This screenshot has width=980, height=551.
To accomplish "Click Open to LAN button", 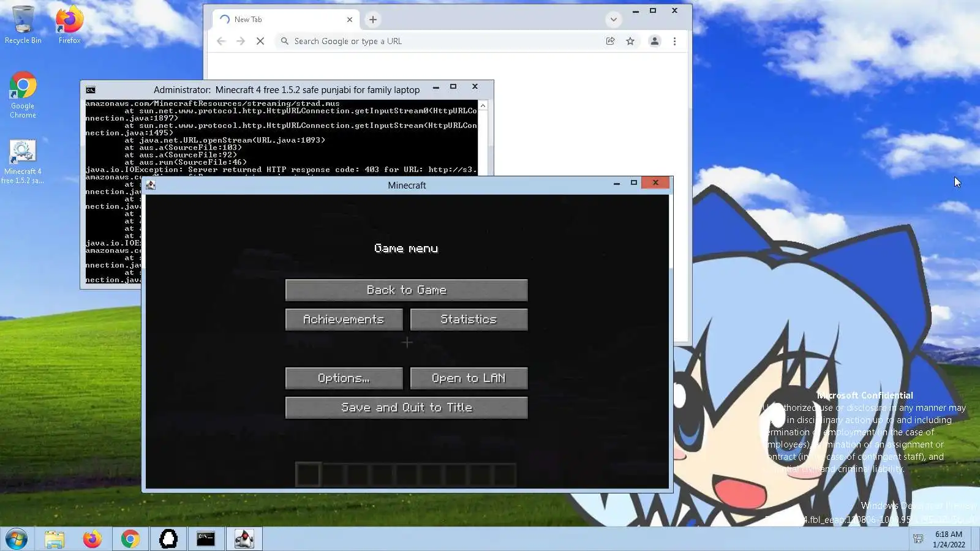I will pos(469,378).
